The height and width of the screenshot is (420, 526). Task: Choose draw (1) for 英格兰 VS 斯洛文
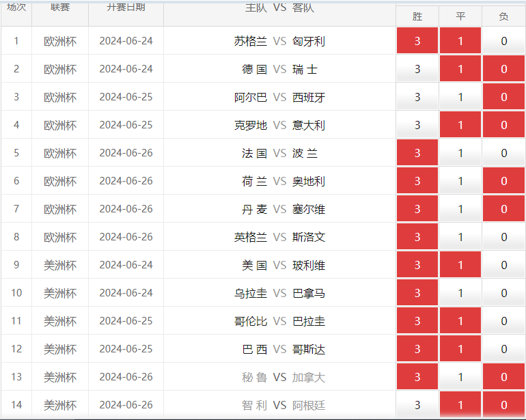[x=460, y=237]
